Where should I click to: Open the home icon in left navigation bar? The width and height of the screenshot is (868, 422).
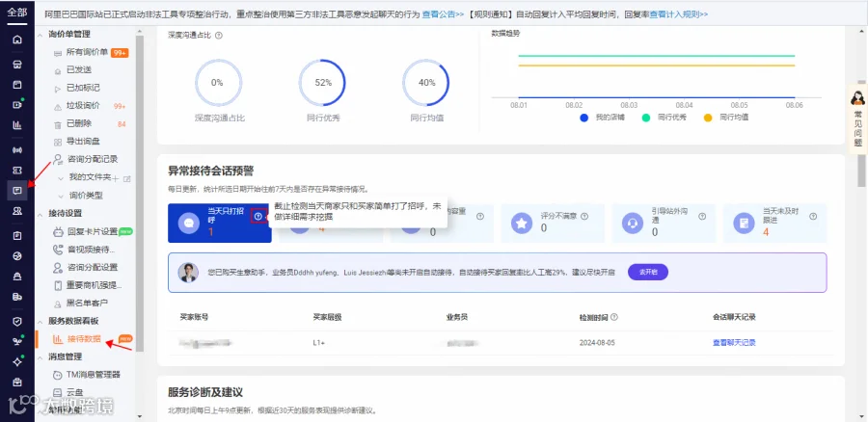click(x=17, y=40)
